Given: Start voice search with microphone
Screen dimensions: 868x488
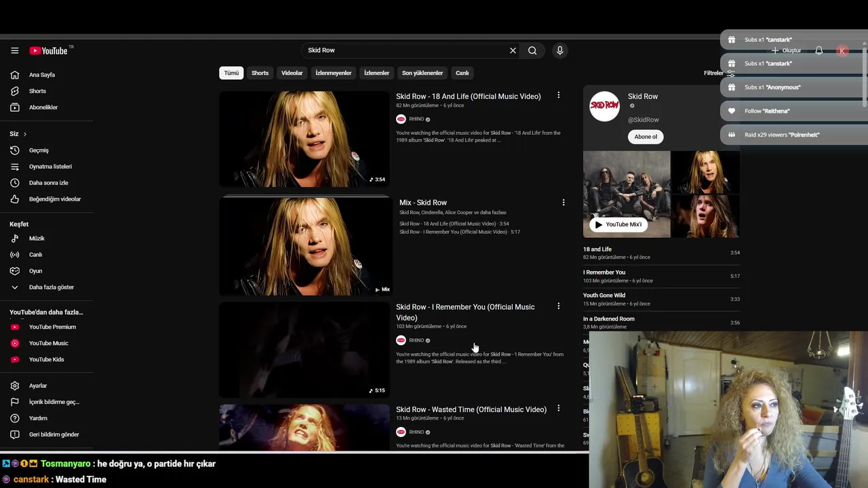Looking at the screenshot, I should point(559,50).
